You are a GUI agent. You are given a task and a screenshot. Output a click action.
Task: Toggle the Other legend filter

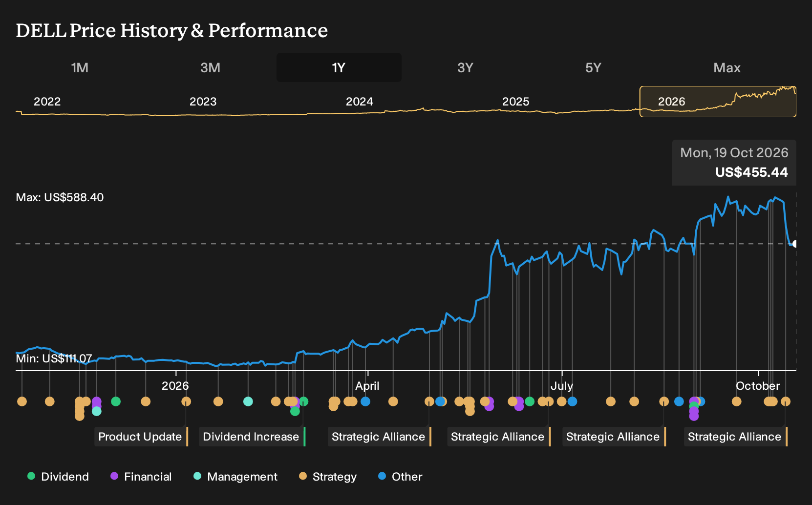click(400, 477)
